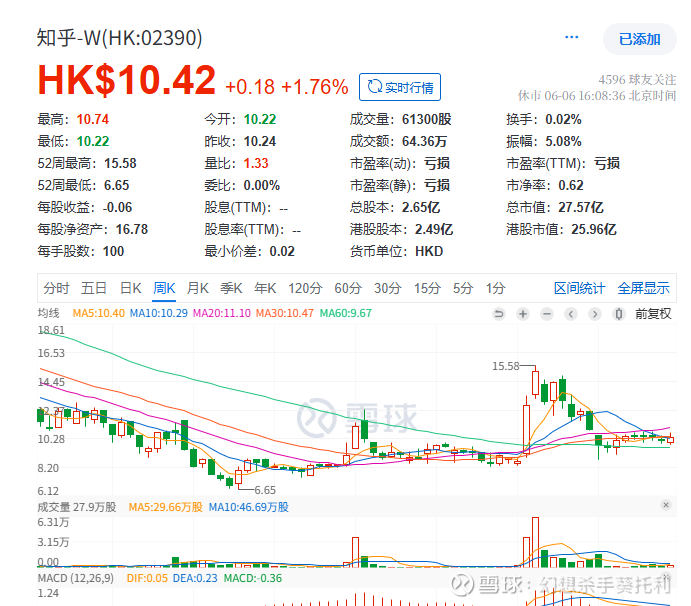Toggle the candlestick style icon

(x=619, y=314)
